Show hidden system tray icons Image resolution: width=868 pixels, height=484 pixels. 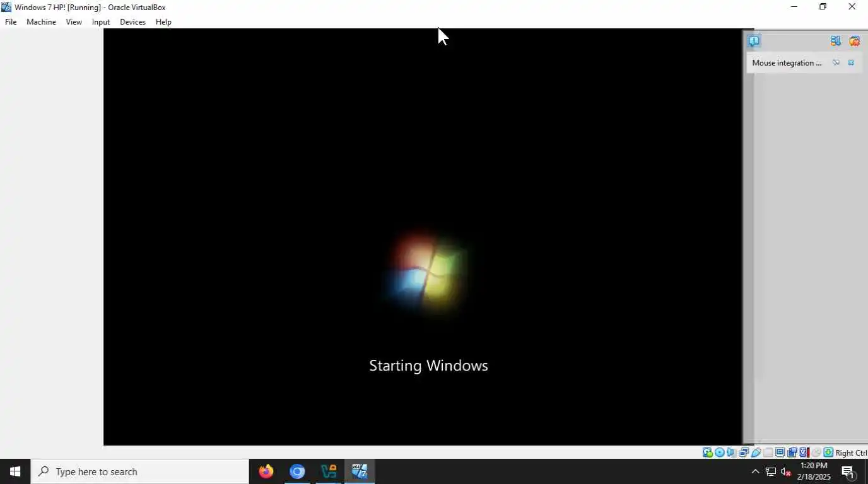755,471
